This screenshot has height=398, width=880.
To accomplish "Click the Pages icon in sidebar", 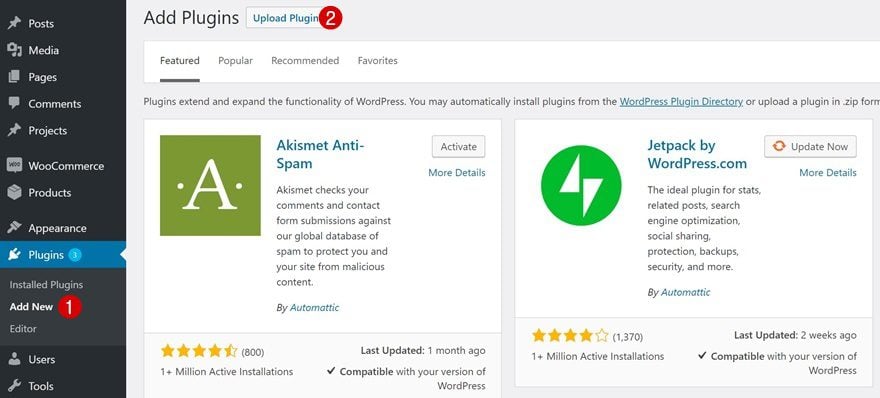I will click(x=15, y=77).
